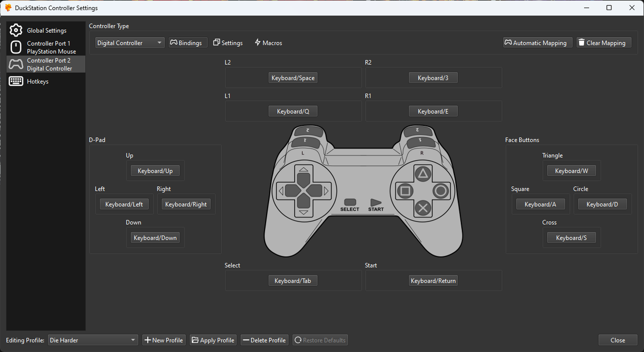
Task: Close the controller settings dialog
Action: 618,340
